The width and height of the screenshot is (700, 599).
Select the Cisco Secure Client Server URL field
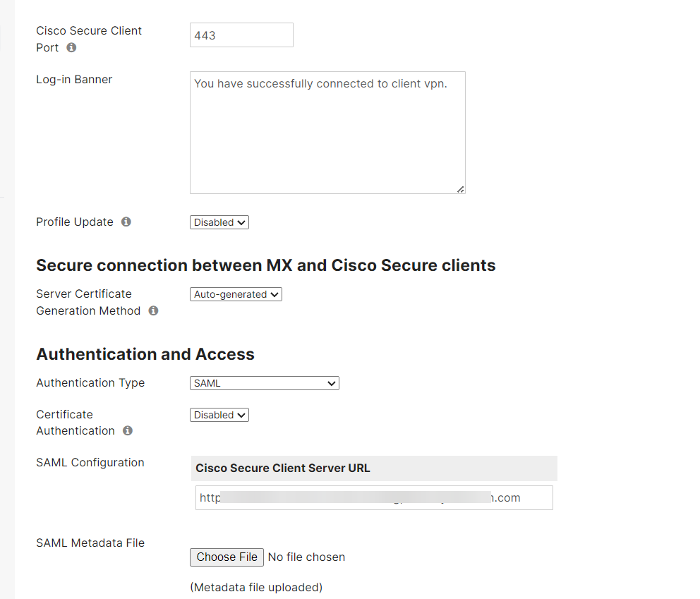(373, 497)
